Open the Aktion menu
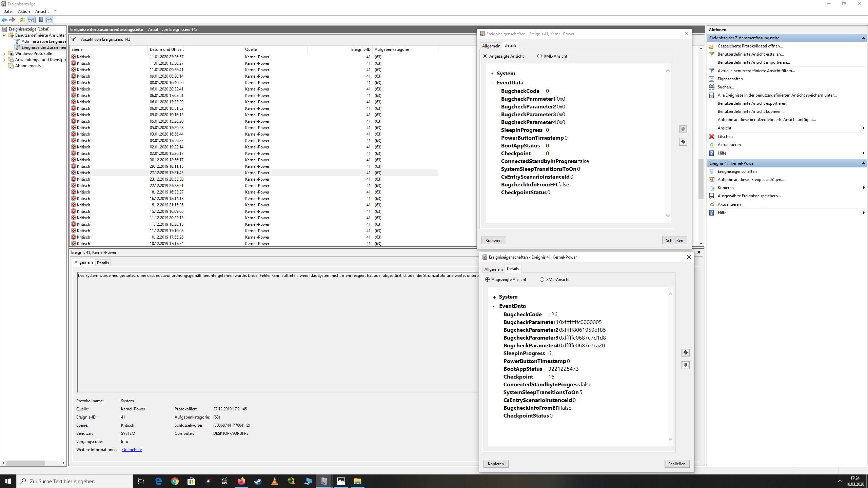This screenshot has height=488, width=868. coord(24,11)
